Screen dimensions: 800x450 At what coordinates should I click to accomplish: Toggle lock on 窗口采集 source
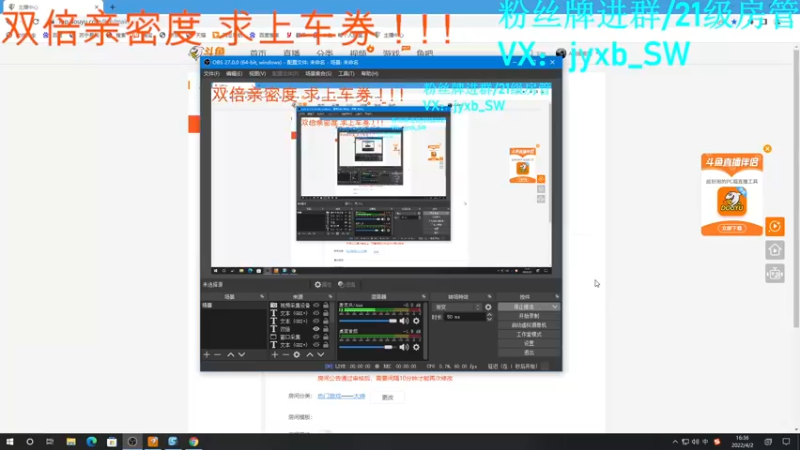(x=326, y=337)
